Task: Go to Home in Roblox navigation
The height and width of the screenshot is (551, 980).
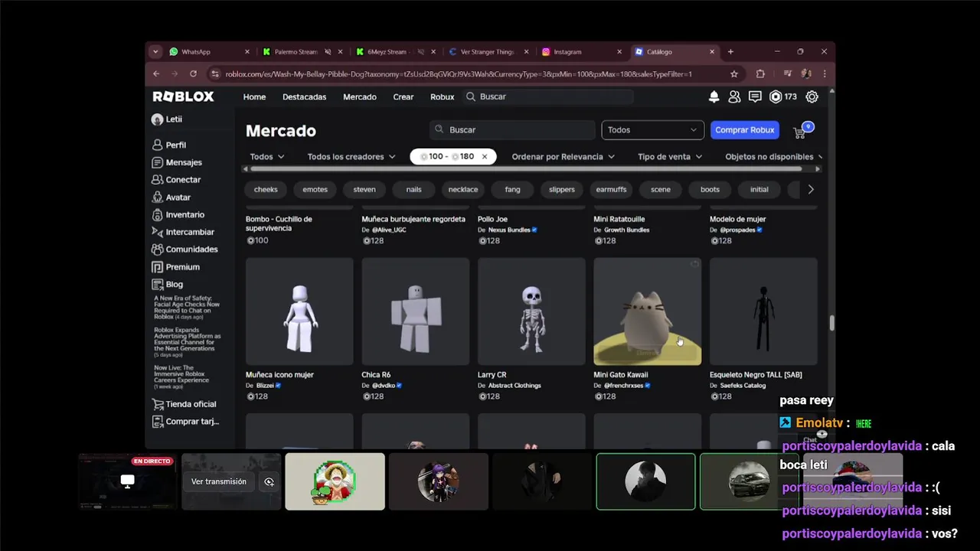Action: [x=254, y=97]
